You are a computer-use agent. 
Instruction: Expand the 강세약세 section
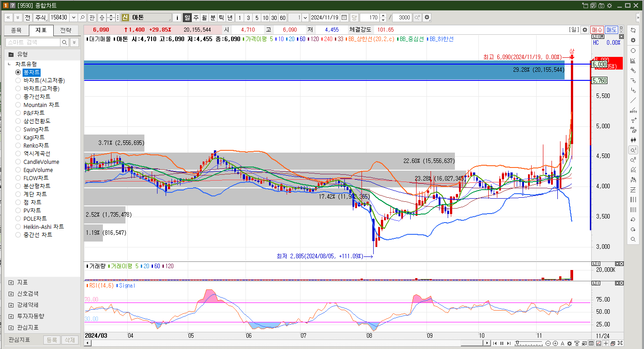pos(11,305)
